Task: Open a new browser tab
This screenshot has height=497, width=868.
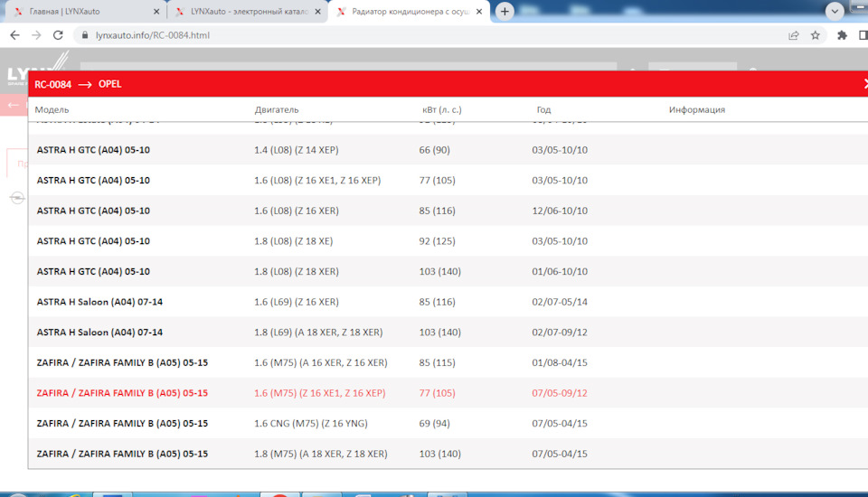Action: pos(505,11)
